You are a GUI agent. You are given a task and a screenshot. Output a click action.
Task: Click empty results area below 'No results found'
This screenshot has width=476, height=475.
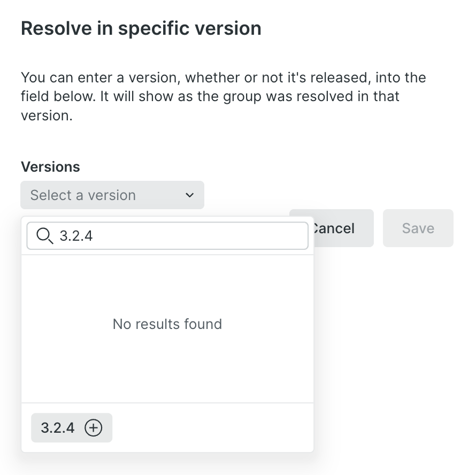click(x=167, y=369)
